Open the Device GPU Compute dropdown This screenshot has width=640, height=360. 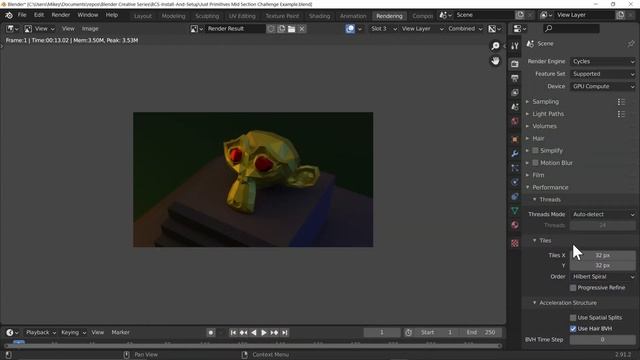[603, 87]
